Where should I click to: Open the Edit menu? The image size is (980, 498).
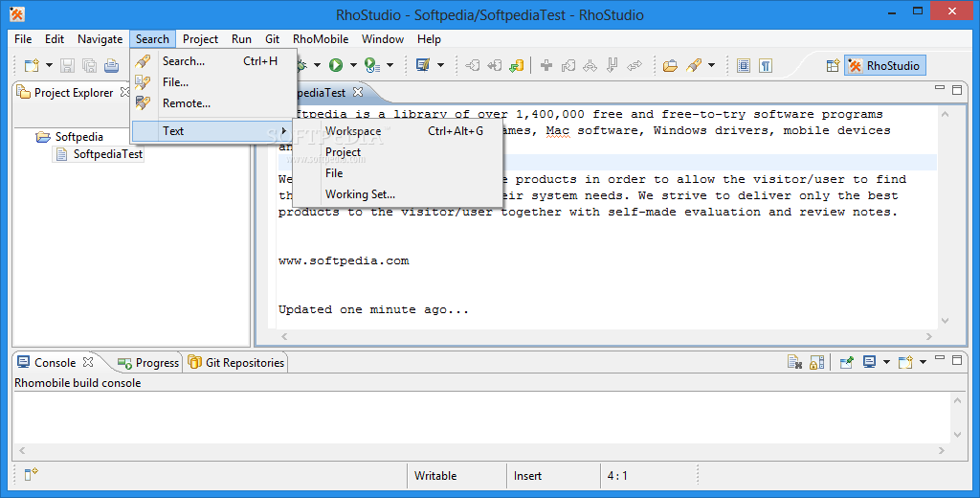[x=55, y=39]
